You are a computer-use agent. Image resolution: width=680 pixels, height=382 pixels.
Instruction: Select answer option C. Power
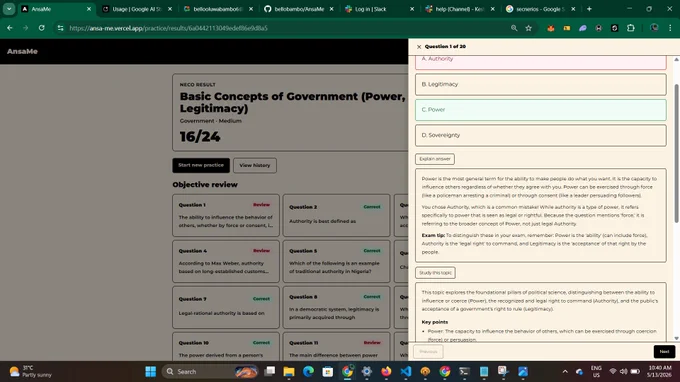click(x=540, y=110)
